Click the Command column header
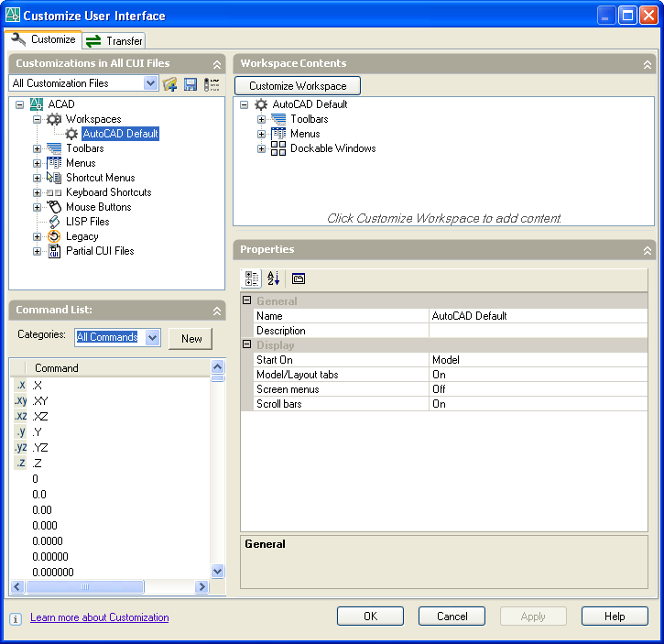The width and height of the screenshot is (664, 644). (118, 368)
